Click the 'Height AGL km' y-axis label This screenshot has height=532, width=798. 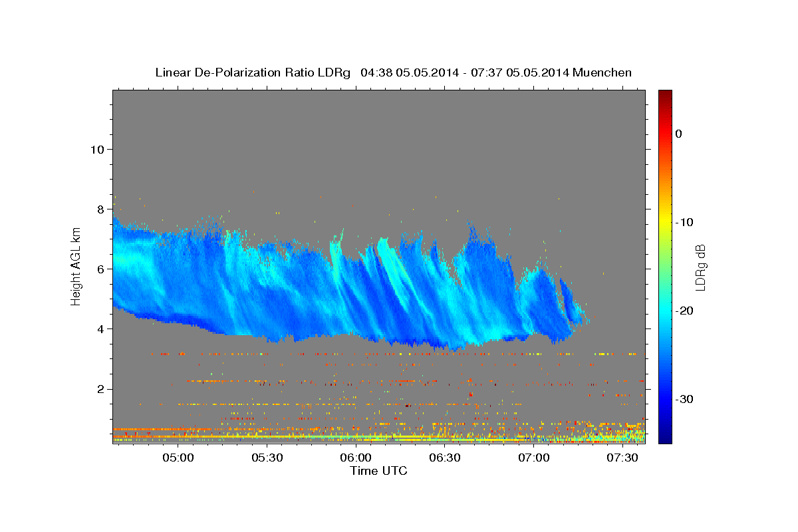pos(76,267)
